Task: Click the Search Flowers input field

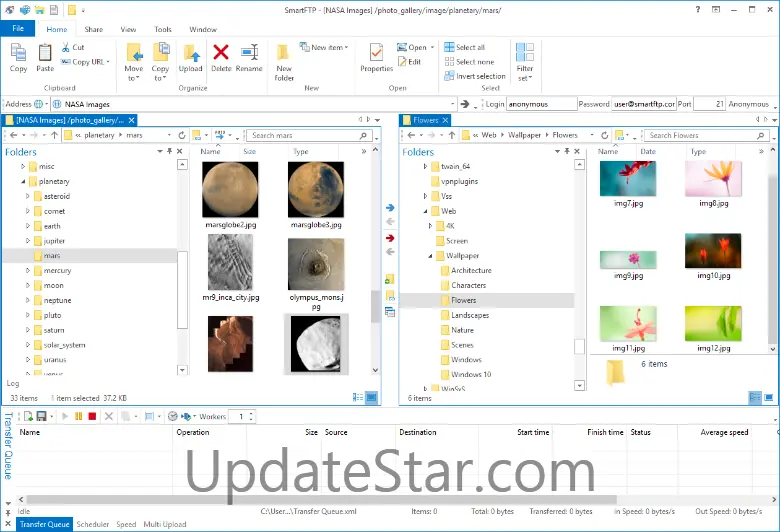Action: [700, 135]
